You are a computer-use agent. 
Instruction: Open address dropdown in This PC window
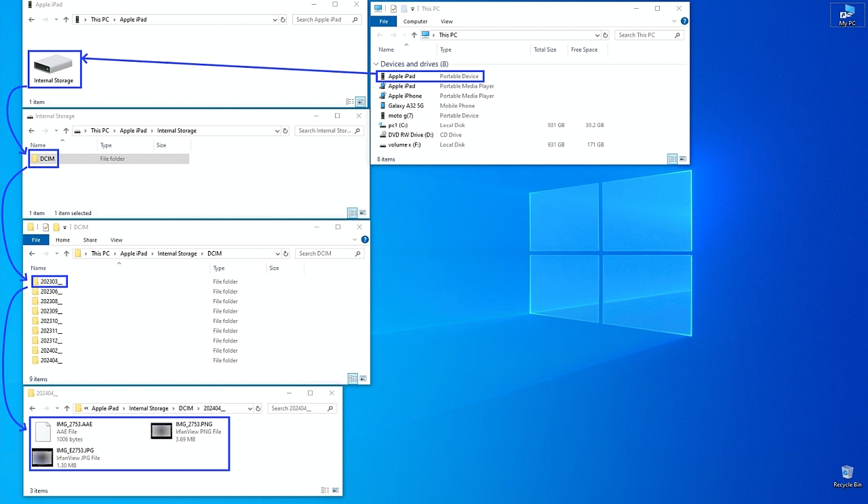pos(597,35)
